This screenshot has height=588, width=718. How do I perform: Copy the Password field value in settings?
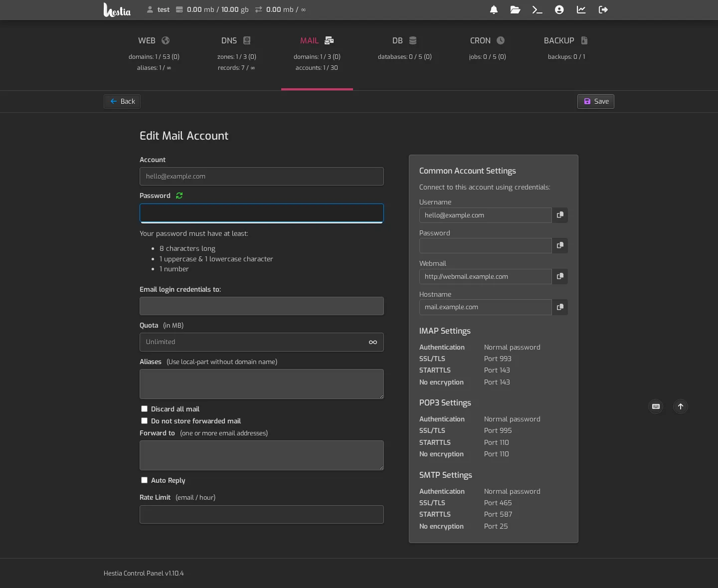pos(560,245)
